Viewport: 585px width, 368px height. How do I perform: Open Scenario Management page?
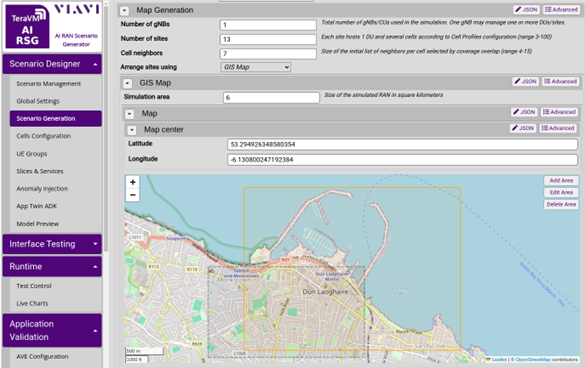49,84
